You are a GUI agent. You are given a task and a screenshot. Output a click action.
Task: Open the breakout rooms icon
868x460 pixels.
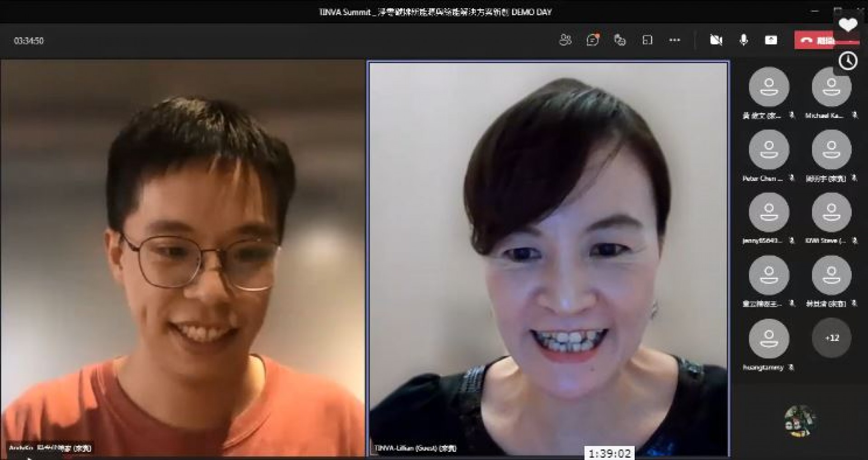coord(619,40)
